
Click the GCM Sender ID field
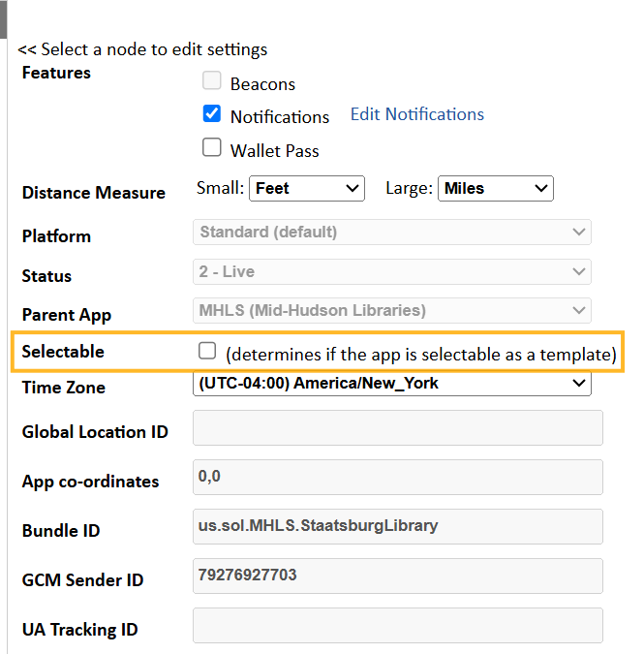tap(398, 576)
